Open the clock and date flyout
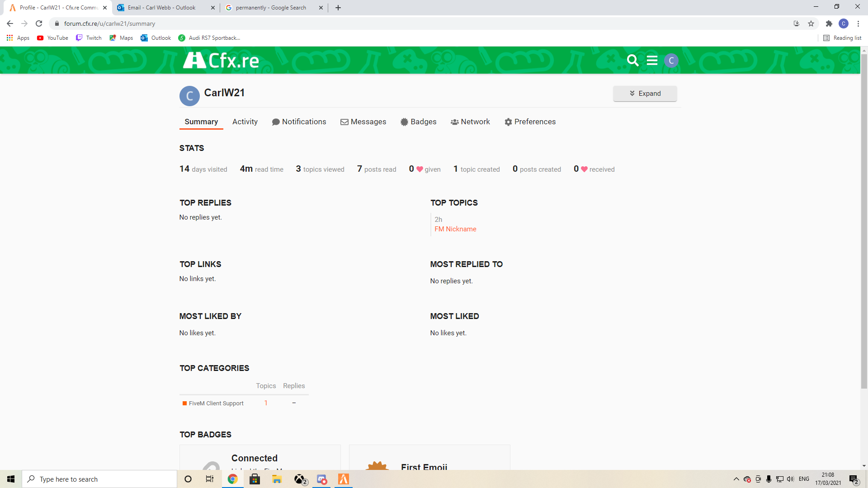This screenshot has height=488, width=868. pos(828,479)
